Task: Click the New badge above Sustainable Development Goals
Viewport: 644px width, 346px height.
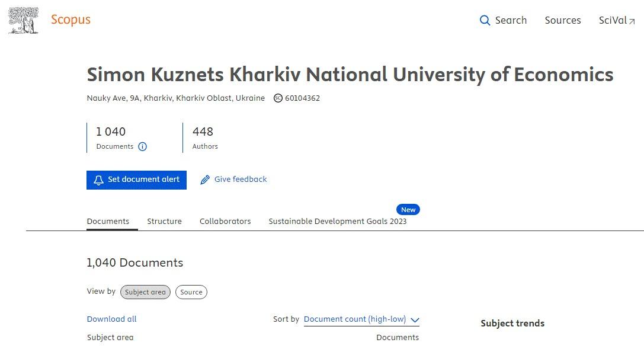Action: [408, 210]
